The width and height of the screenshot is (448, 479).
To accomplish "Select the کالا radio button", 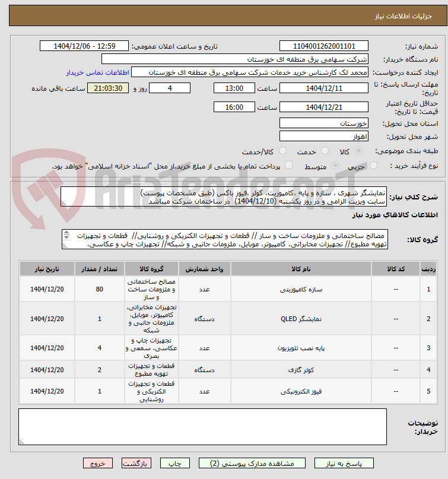I will coord(358,151).
